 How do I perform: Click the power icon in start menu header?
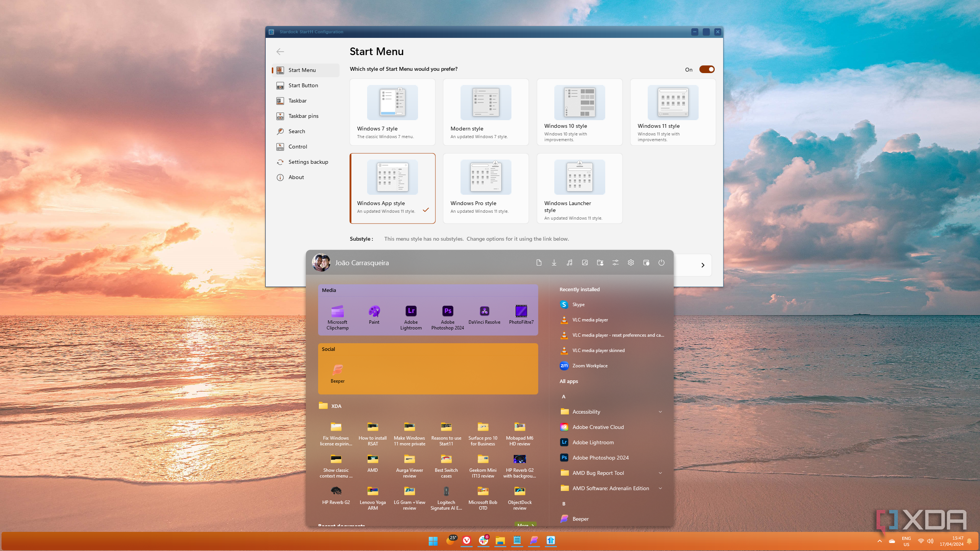coord(661,262)
